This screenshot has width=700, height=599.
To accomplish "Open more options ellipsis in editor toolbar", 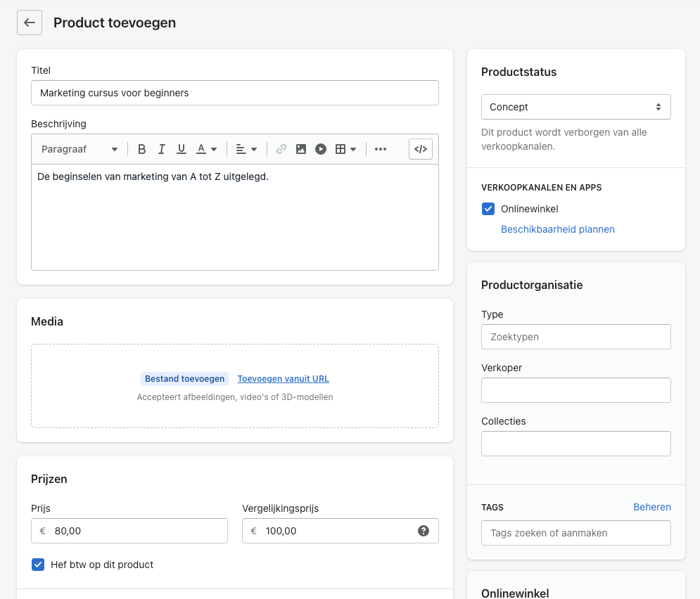I will (x=381, y=149).
